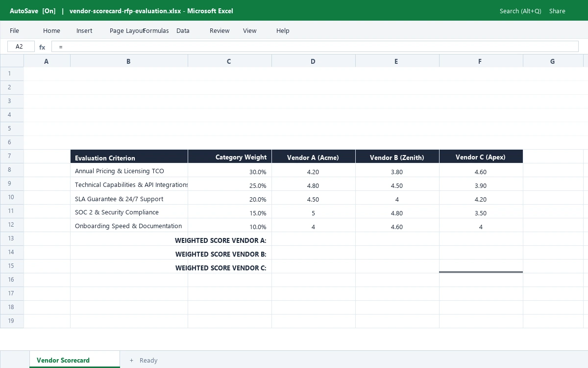
Task: Select Vendor A pricing score 4.20
Action: click(x=314, y=170)
